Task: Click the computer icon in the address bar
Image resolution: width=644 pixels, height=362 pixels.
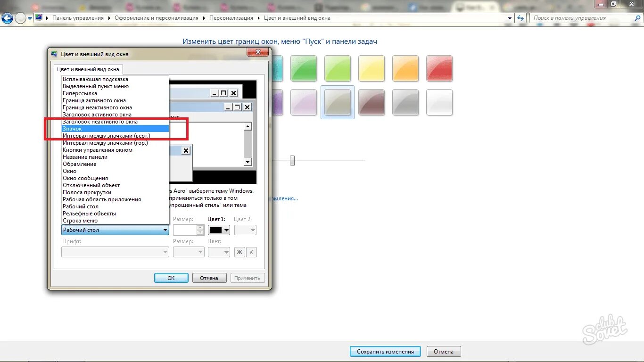Action: tap(39, 18)
